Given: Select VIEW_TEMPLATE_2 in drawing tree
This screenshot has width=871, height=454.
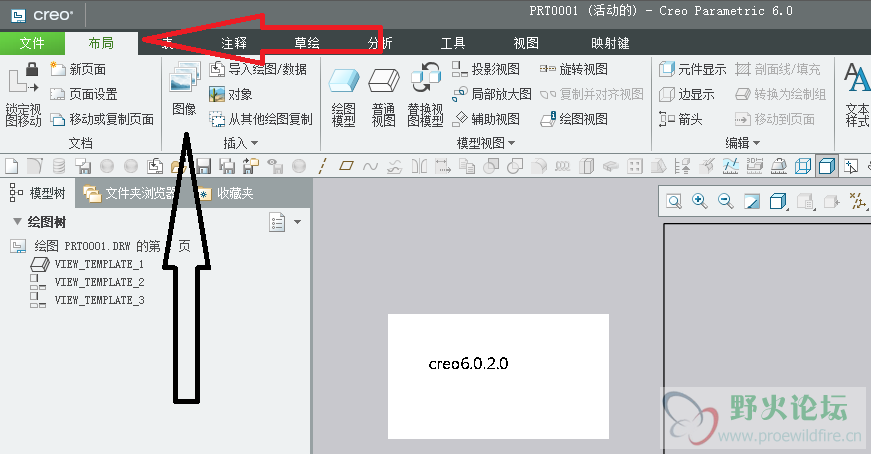Looking at the screenshot, I should (88, 282).
